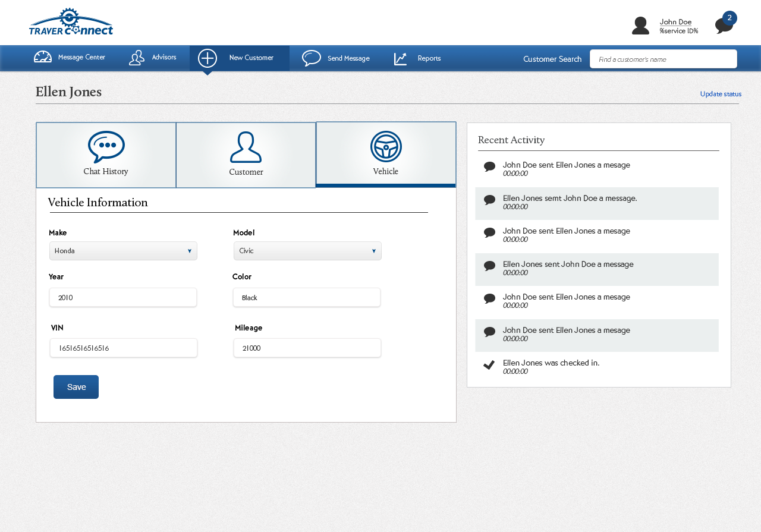This screenshot has width=761, height=532.
Task: Click the John Doe username link
Action: pyautogui.click(x=675, y=22)
